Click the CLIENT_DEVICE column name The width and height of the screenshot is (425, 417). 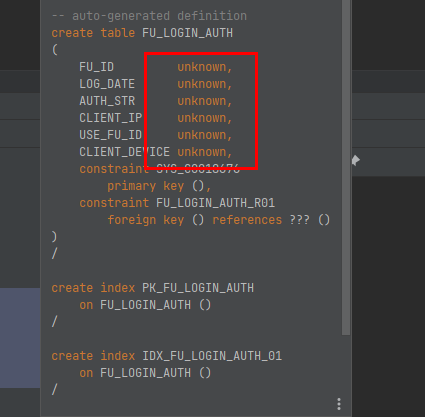point(124,152)
